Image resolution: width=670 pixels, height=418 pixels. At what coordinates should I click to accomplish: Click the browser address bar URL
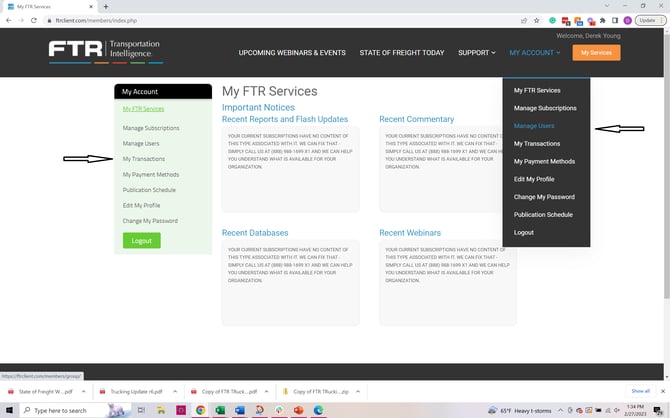[x=96, y=21]
